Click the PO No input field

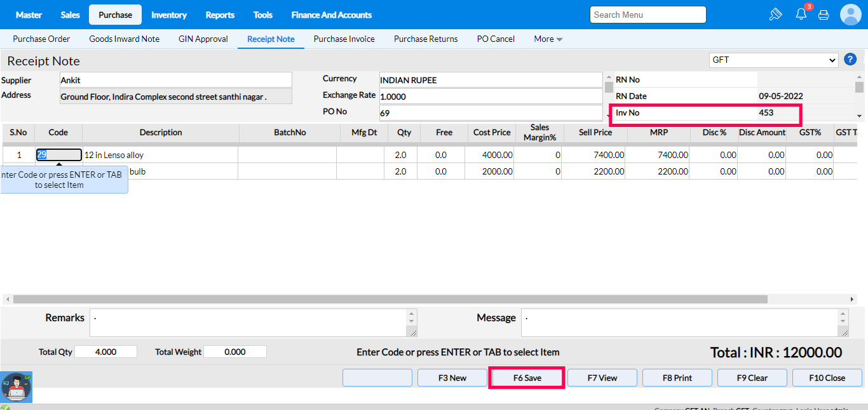coord(491,113)
